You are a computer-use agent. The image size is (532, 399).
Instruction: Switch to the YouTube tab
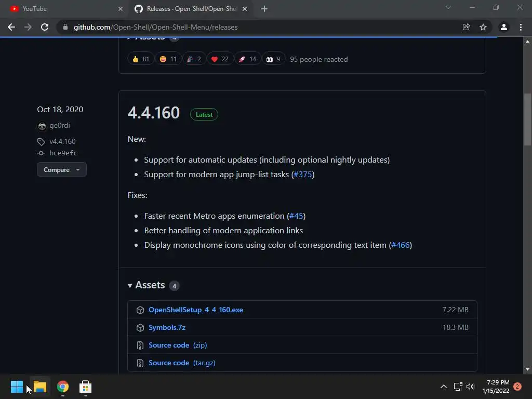64,9
